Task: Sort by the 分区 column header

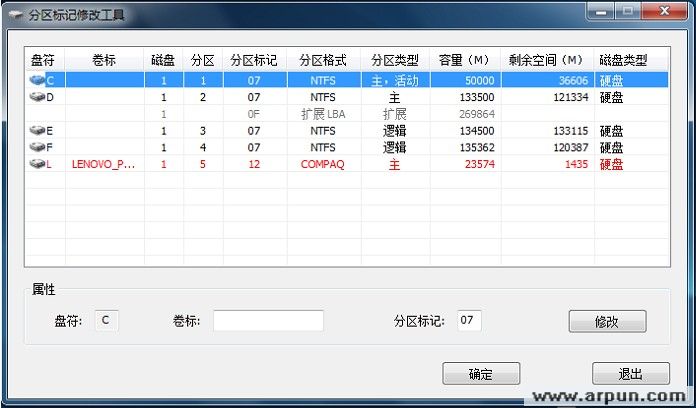Action: coord(203,60)
